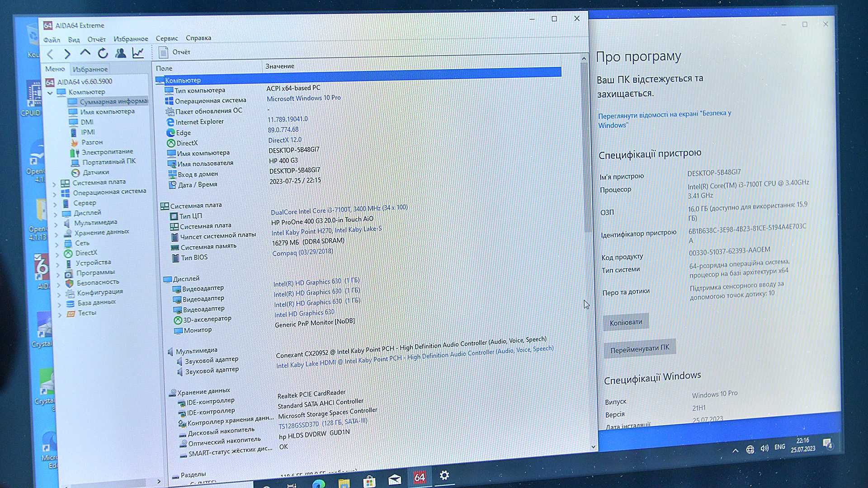Click the Microsoft Store taskbar icon
The width and height of the screenshot is (868, 488).
[369, 481]
